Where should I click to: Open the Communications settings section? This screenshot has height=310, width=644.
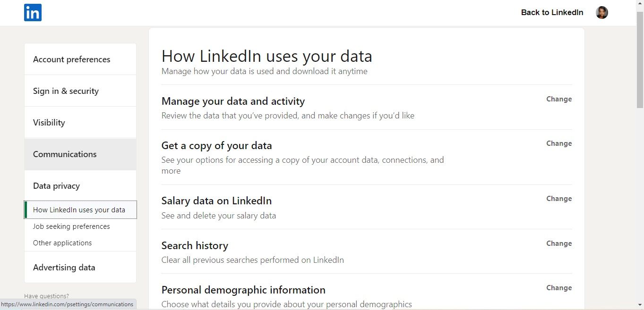pos(65,154)
